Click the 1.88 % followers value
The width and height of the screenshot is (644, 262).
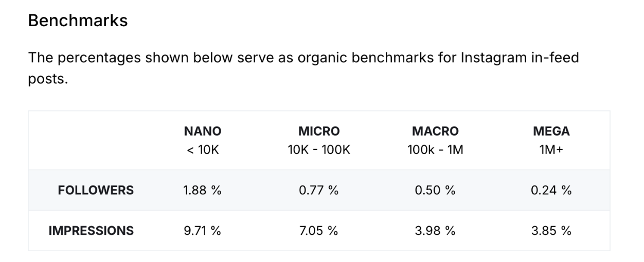tap(203, 190)
